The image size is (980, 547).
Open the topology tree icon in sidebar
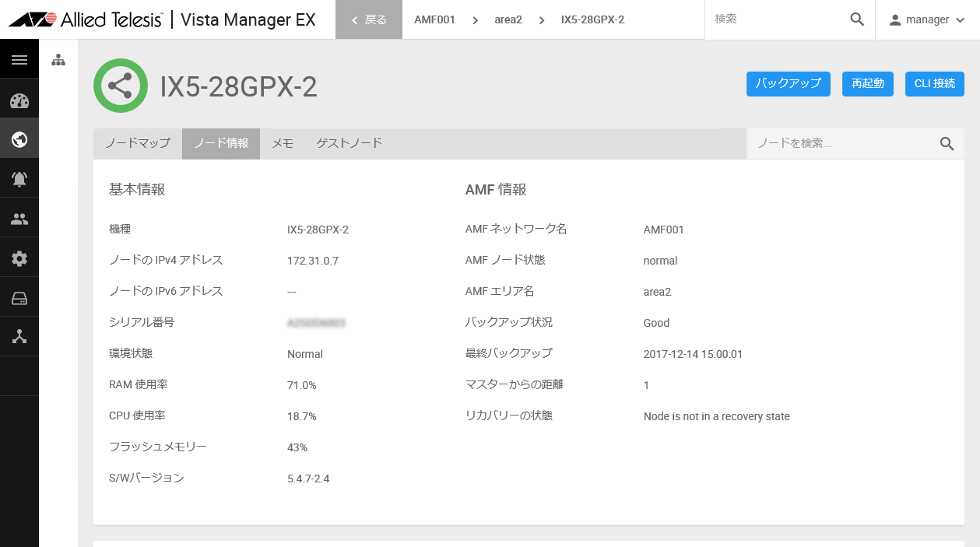[19, 337]
